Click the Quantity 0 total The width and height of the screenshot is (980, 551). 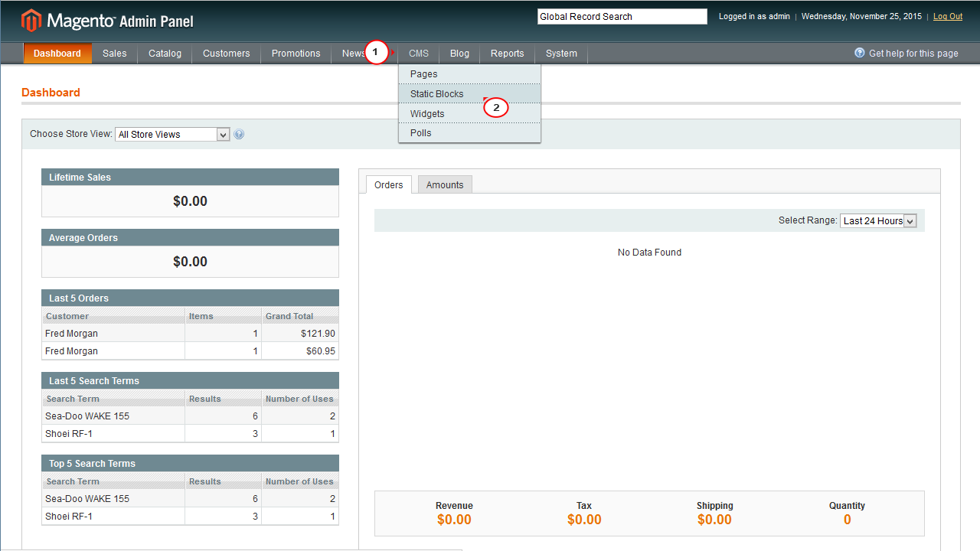[x=847, y=520]
